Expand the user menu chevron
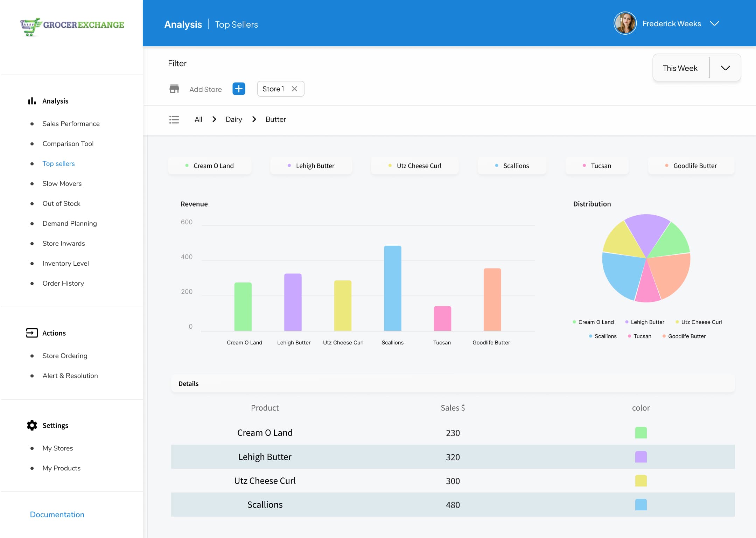The image size is (756, 538). pos(714,23)
